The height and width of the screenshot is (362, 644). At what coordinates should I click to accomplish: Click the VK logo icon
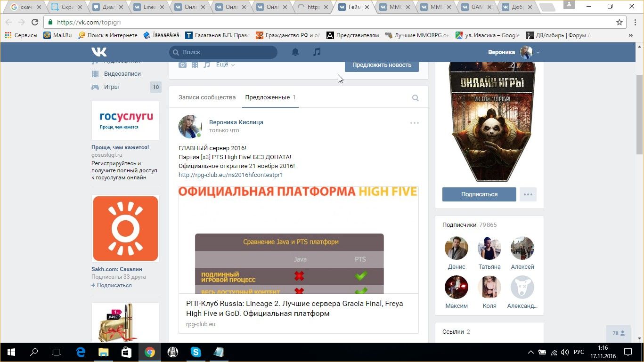click(x=99, y=52)
